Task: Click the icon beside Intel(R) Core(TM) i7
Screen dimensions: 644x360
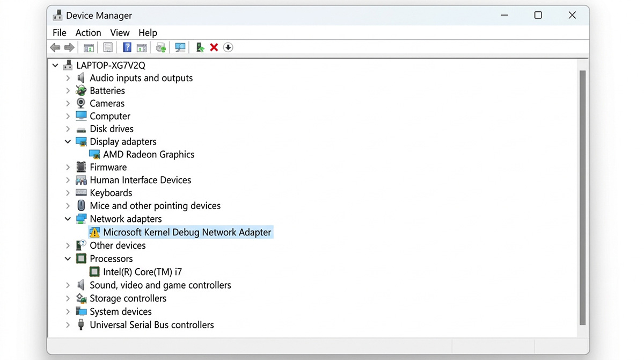Action: (x=94, y=272)
